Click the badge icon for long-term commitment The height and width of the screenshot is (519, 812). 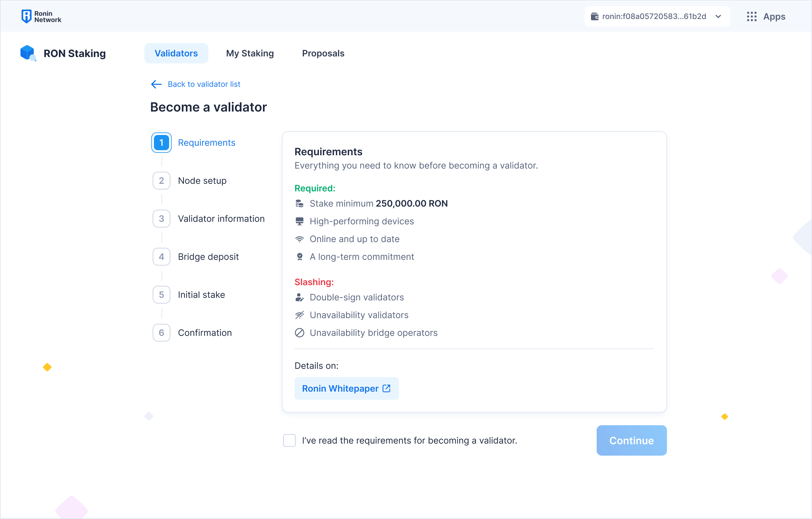pos(300,257)
